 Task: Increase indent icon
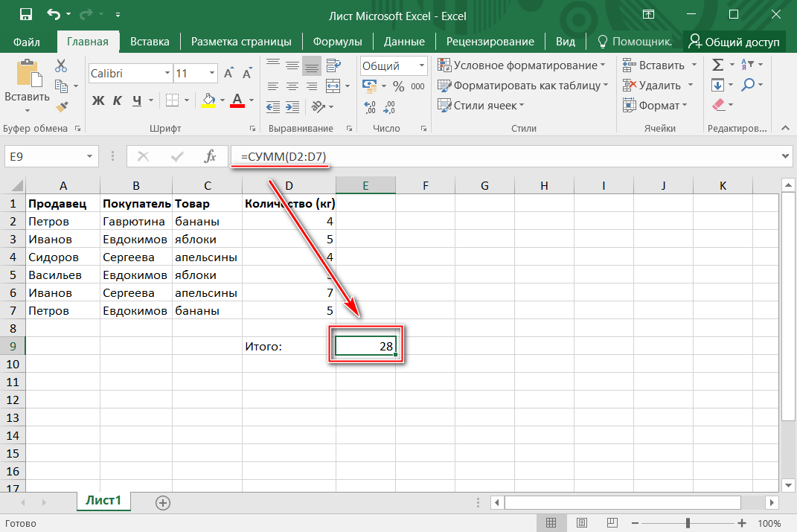(292, 106)
